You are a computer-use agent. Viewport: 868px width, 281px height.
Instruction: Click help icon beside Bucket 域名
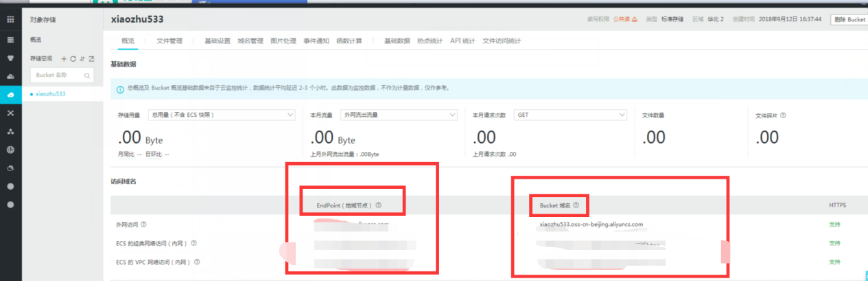pyautogui.click(x=576, y=205)
